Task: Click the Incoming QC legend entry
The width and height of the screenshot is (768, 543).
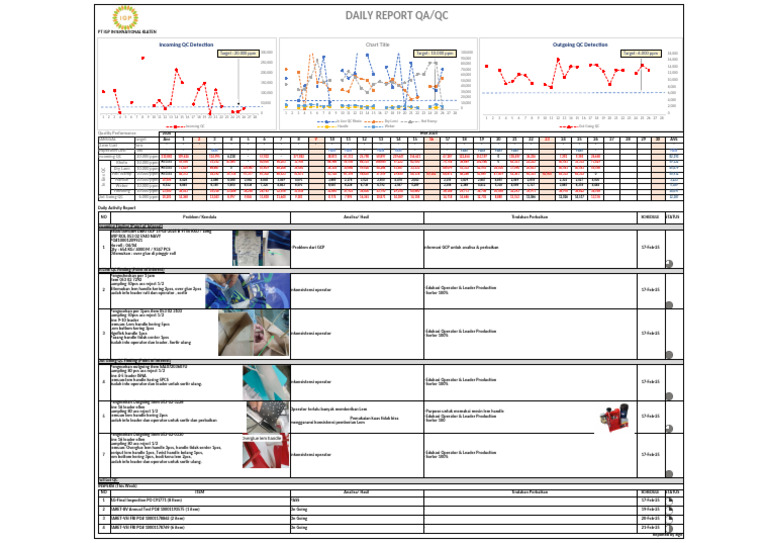Action: click(187, 126)
